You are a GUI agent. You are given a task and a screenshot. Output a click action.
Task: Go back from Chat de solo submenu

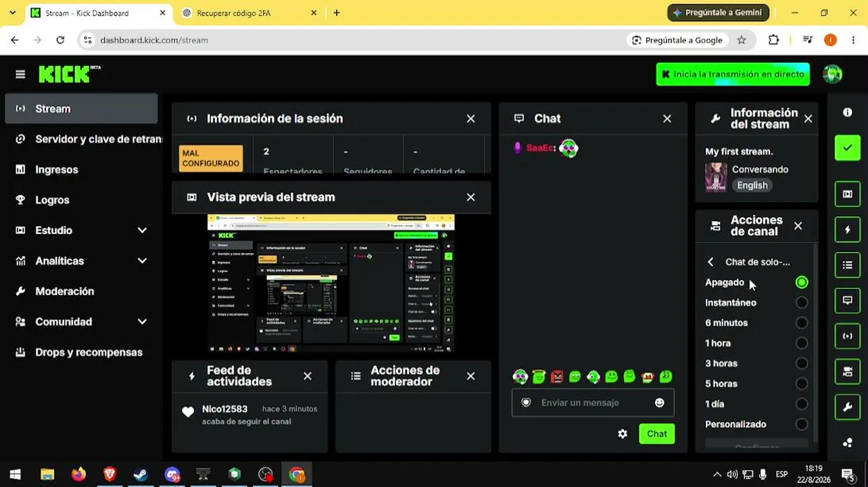click(710, 262)
